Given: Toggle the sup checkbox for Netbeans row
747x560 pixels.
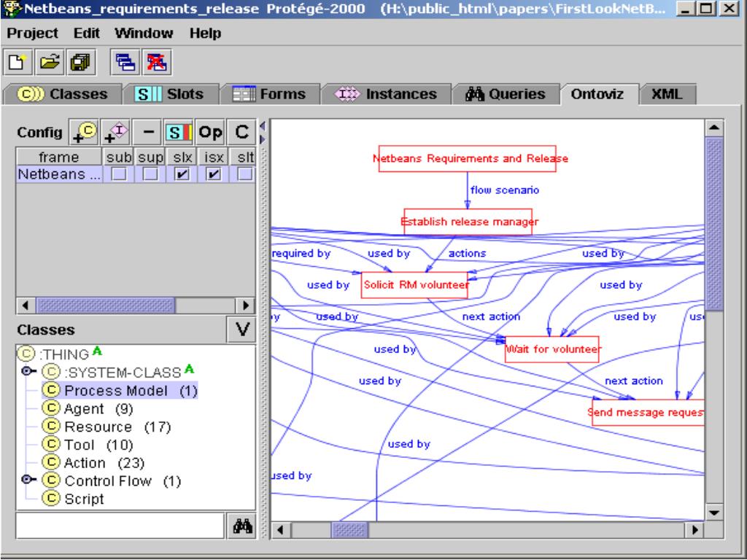Looking at the screenshot, I should pos(150,174).
